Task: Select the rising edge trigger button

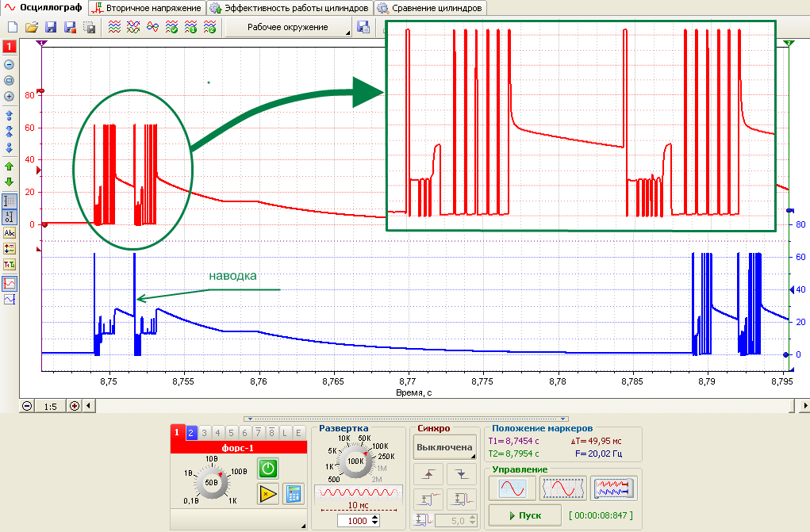Action: coord(428,474)
